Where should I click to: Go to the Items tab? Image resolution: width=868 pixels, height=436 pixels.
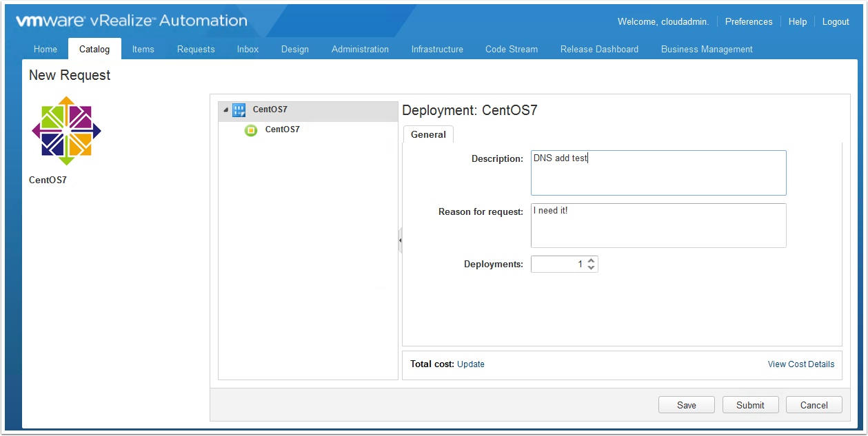point(143,49)
